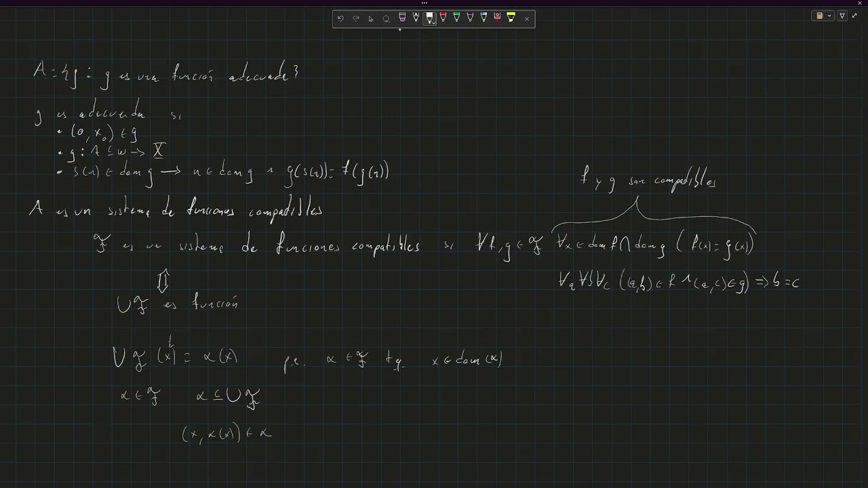The height and width of the screenshot is (488, 868).
Task: Pick the eraser tool with purple tip
Action: point(402,18)
